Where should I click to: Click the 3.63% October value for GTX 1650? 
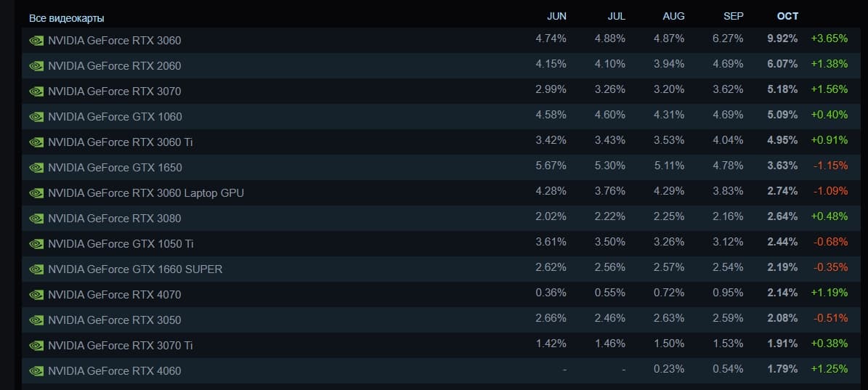(782, 166)
